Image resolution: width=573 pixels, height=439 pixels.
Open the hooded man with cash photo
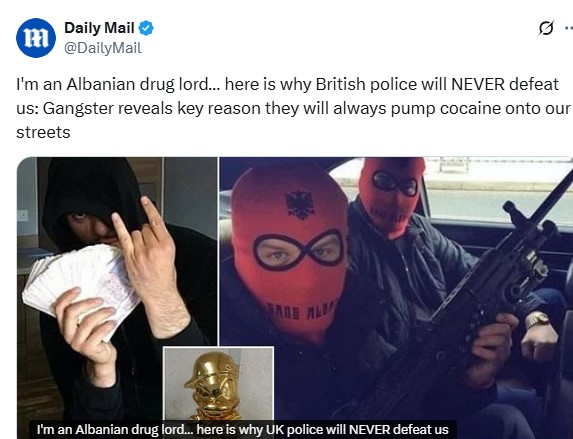tap(117, 298)
